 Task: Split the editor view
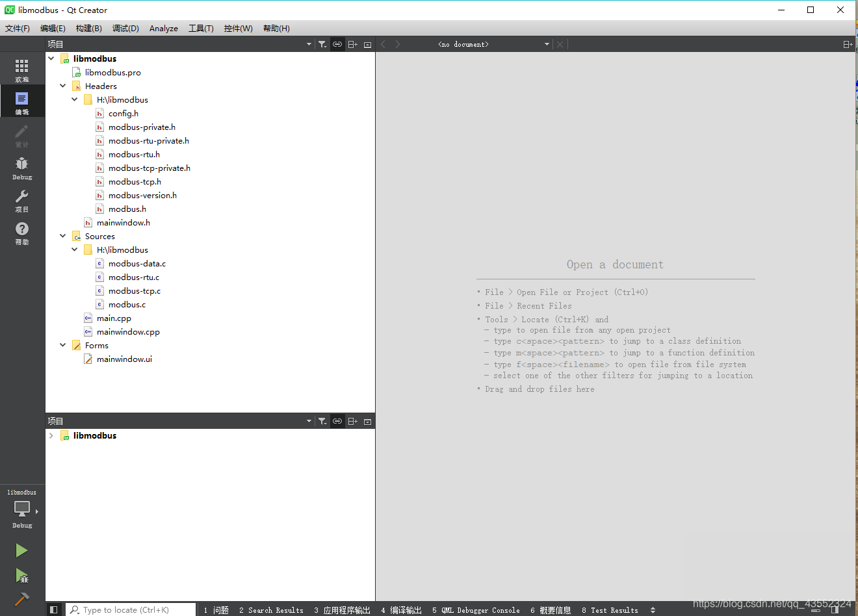pos(848,44)
